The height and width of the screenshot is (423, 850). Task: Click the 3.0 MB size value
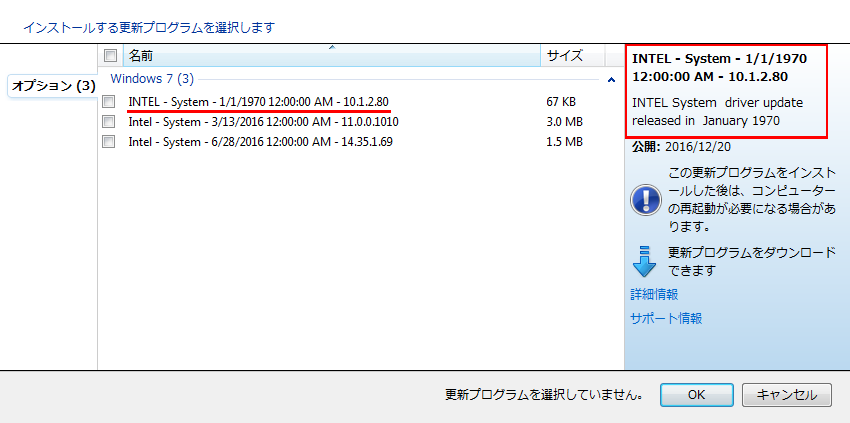564,121
